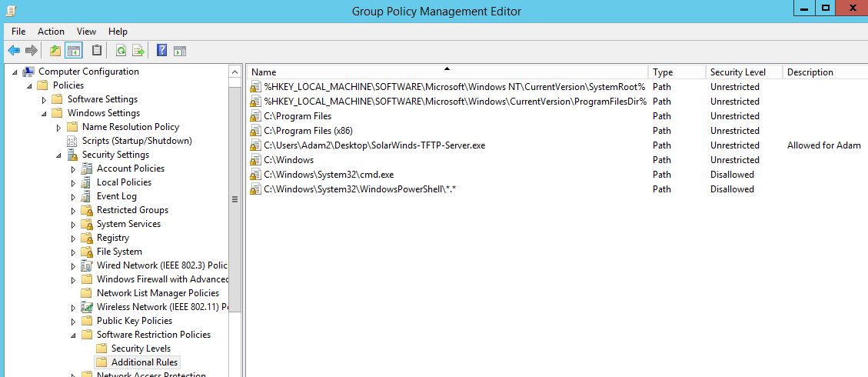Screen dimensions: 868x377
Task: Open the Action menu
Action: coord(51,32)
